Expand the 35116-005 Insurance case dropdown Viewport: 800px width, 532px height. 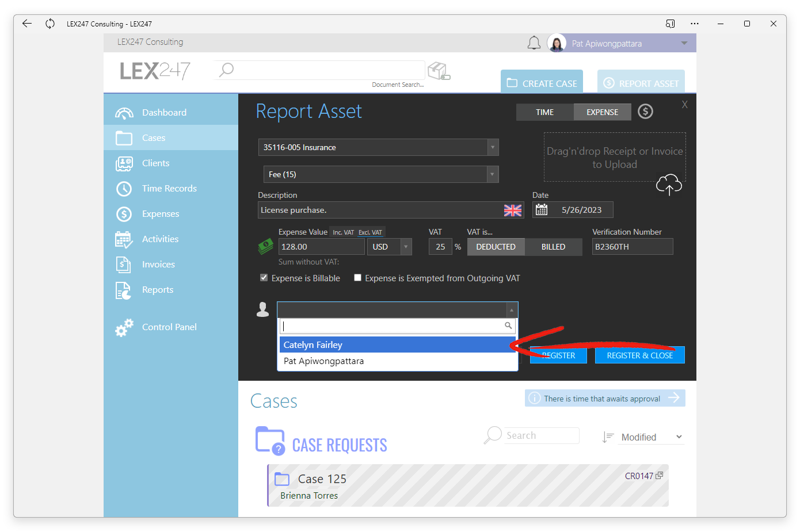coord(493,147)
